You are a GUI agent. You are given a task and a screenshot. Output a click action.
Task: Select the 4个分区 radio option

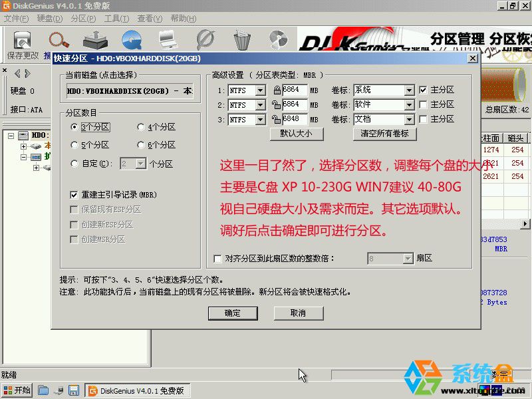pos(140,127)
